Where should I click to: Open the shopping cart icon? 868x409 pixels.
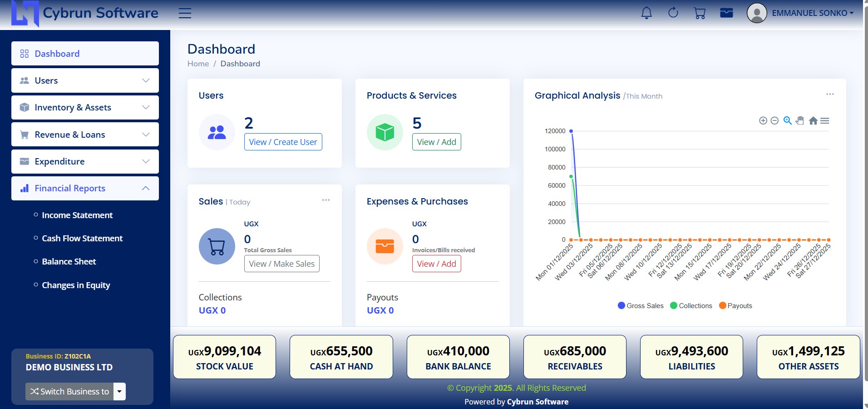(699, 13)
